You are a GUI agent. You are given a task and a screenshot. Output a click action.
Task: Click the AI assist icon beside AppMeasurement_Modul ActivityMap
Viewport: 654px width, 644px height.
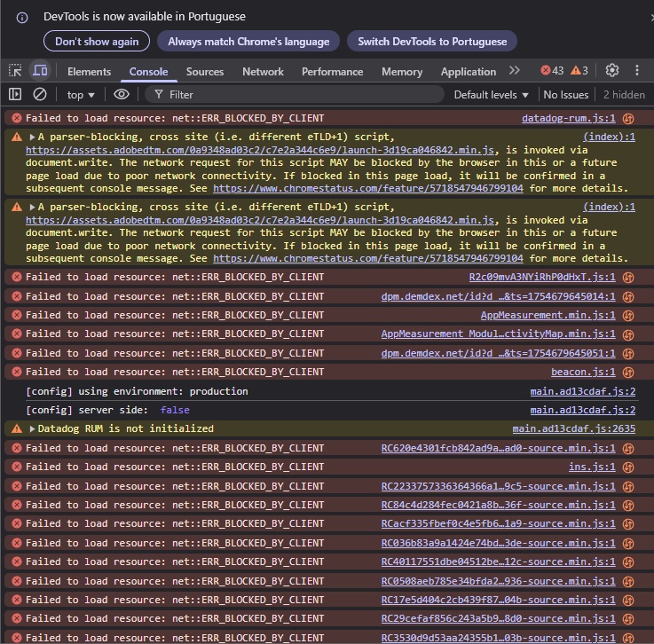628,334
